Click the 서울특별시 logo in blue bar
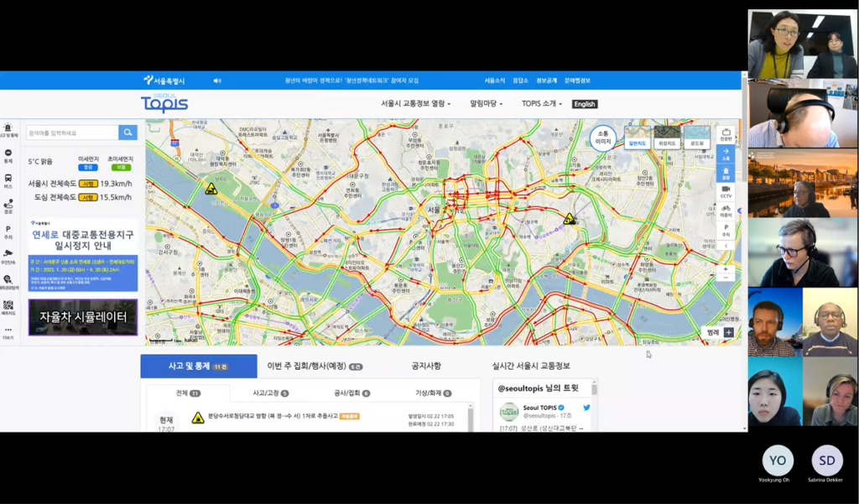The image size is (859, 504). click(164, 81)
